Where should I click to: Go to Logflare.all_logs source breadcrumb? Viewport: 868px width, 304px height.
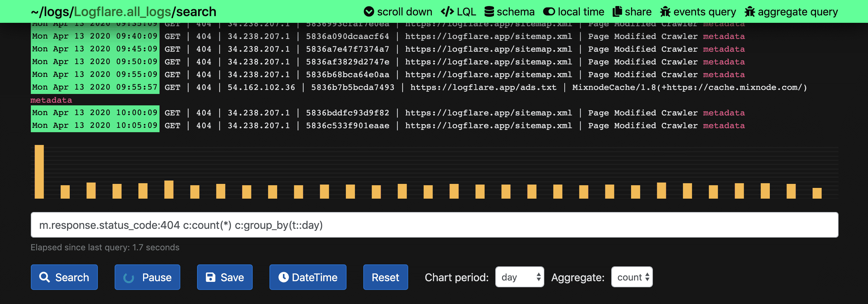[122, 12]
